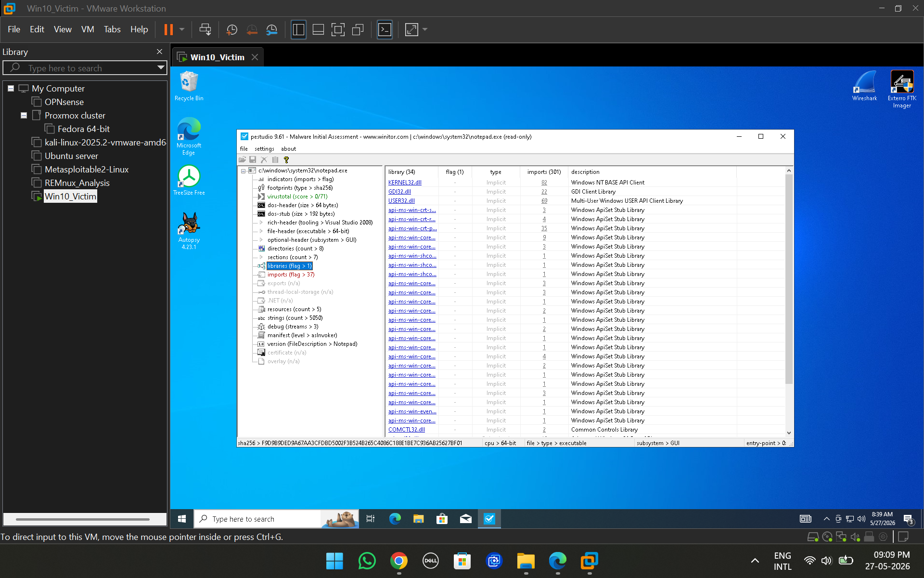The height and width of the screenshot is (578, 924).
Task: Select resources (count > 5) node
Action: coord(294,309)
